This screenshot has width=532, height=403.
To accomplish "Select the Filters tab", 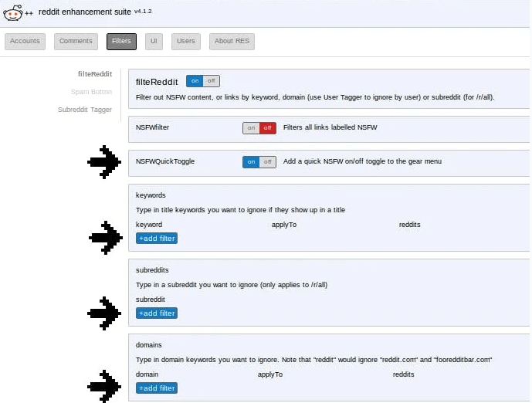I will pyautogui.click(x=121, y=42).
